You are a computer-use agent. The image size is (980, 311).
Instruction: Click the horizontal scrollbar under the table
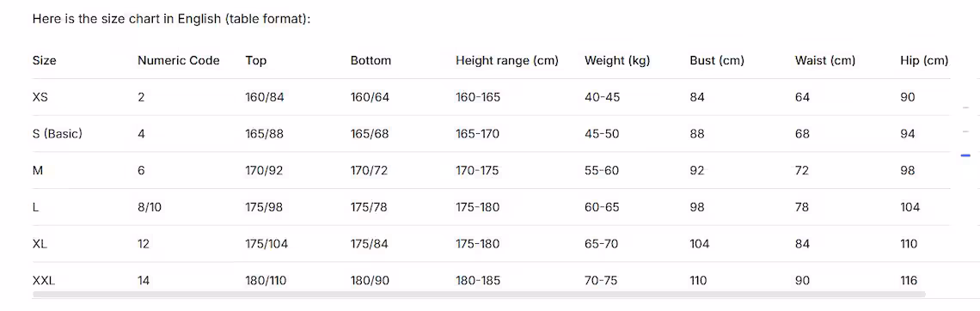479,294
